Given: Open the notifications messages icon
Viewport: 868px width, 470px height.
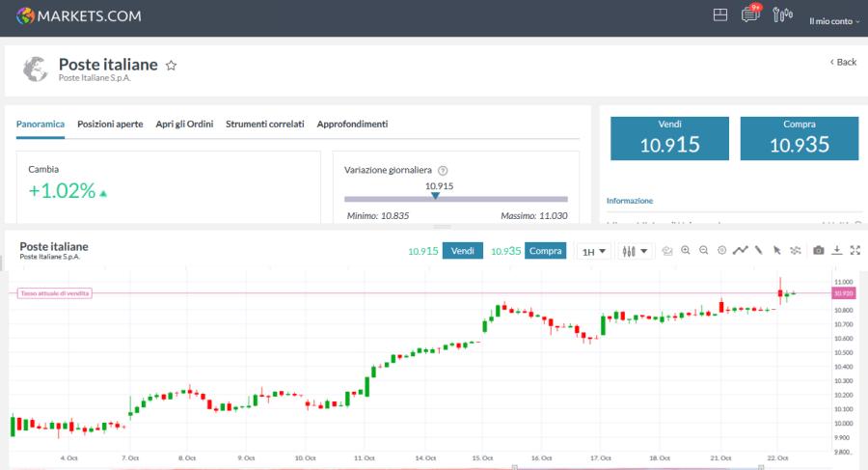Looking at the screenshot, I should click(x=749, y=14).
